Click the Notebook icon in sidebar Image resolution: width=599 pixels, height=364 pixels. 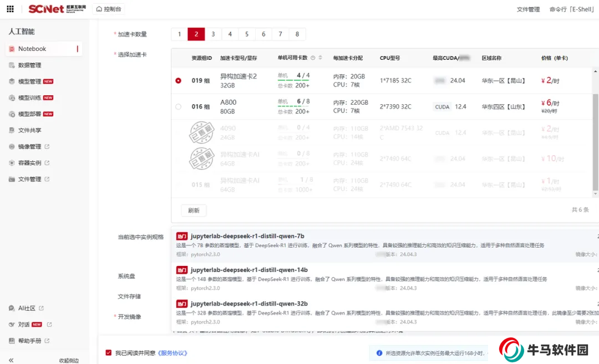coord(12,49)
